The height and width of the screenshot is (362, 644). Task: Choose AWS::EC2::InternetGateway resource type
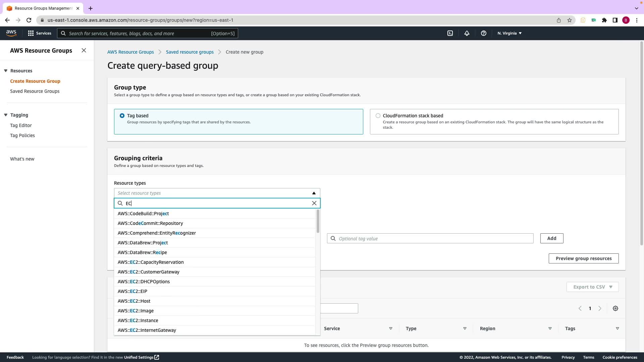tap(147, 330)
